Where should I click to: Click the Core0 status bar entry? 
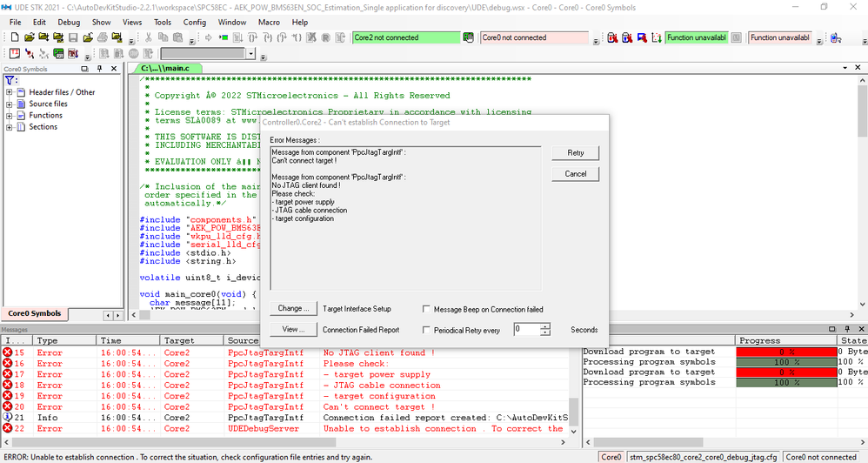611,458
